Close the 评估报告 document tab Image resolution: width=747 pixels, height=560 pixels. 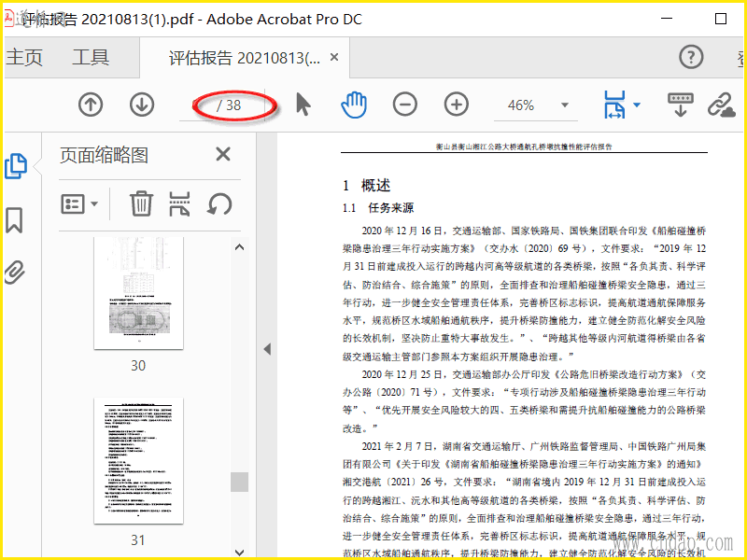pos(334,58)
